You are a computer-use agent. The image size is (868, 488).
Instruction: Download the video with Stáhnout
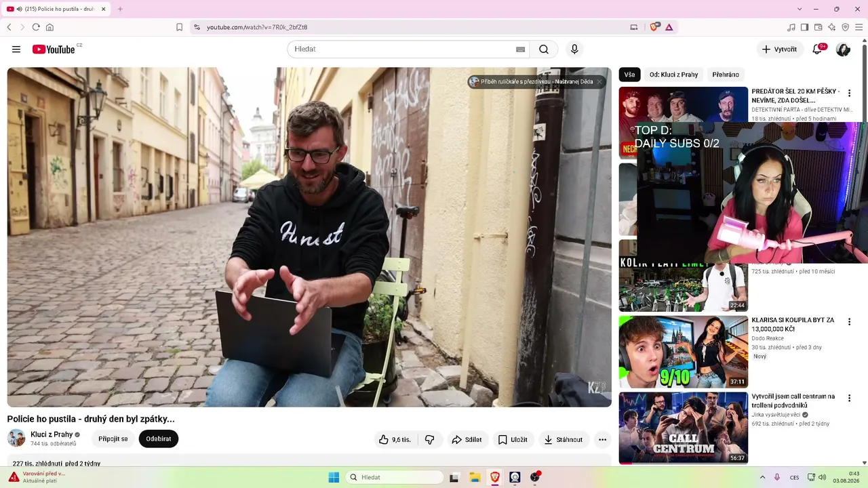[x=564, y=439]
